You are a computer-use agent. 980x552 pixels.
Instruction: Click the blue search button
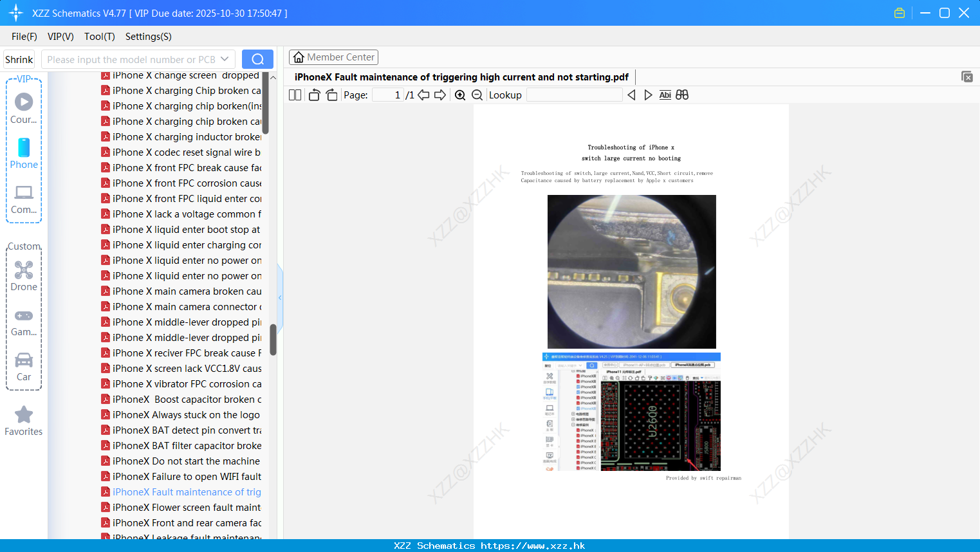[257, 59]
